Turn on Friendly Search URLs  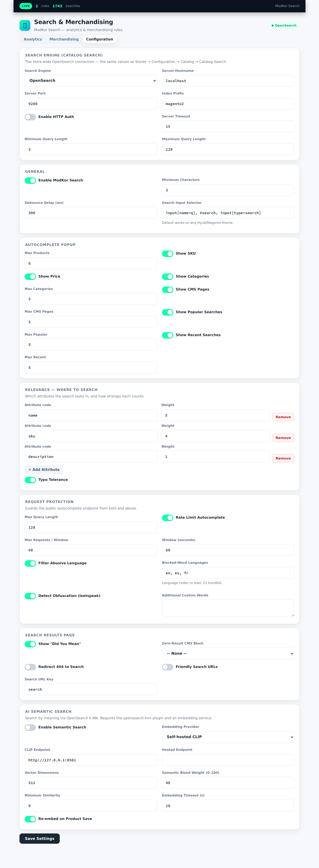tap(167, 667)
